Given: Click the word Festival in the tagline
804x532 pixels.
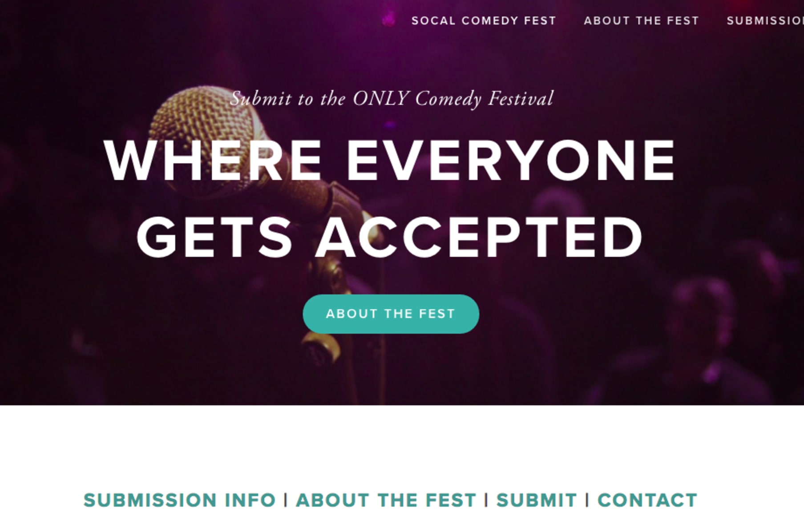Looking at the screenshot, I should click(521, 99).
